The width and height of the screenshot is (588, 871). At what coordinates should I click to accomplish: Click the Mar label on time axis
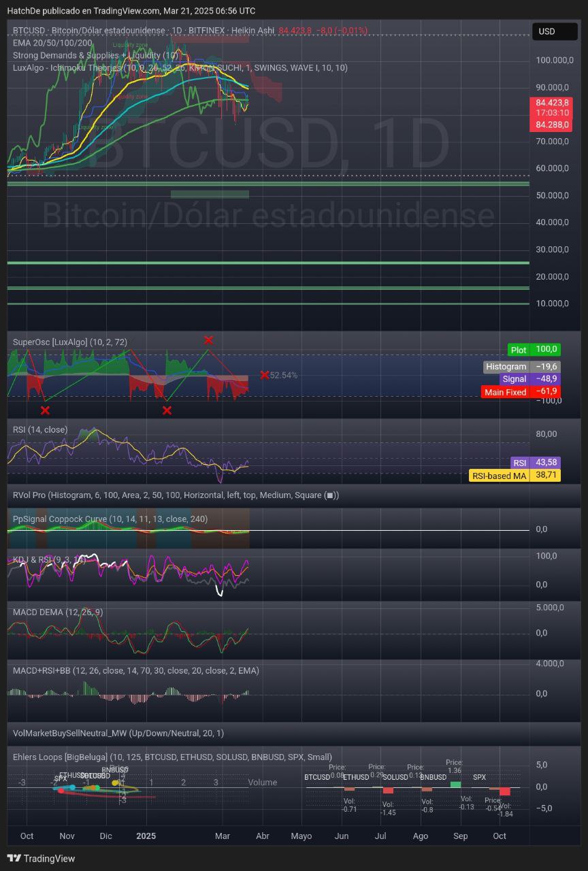click(x=223, y=836)
